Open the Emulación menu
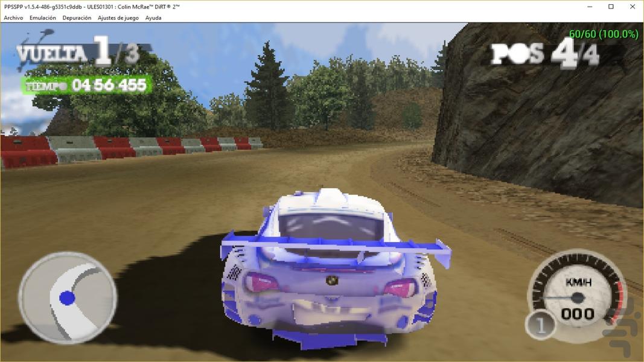The width and height of the screenshot is (644, 362). 43,17
